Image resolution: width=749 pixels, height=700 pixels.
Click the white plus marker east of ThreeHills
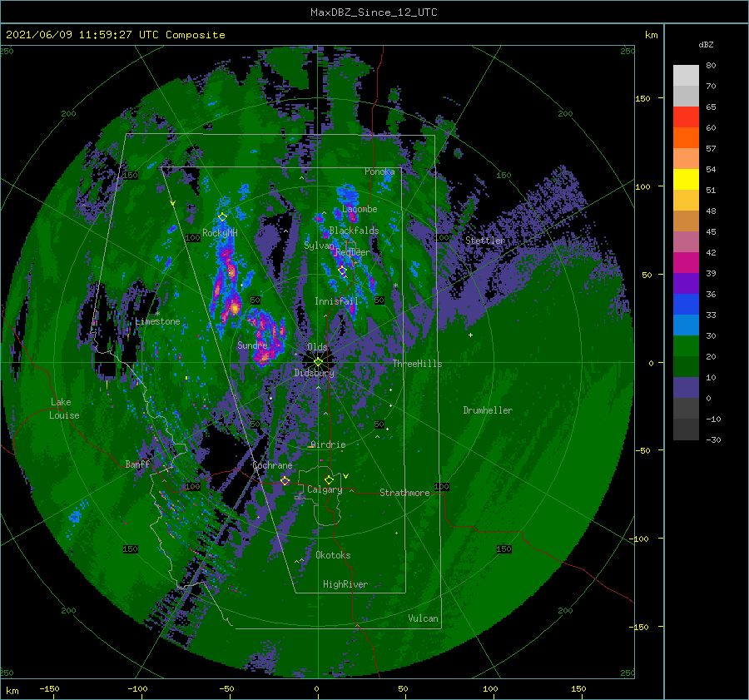click(470, 335)
